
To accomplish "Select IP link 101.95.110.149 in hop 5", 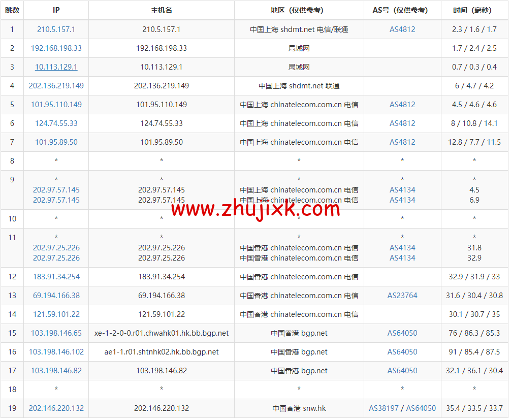I will click(x=56, y=105).
